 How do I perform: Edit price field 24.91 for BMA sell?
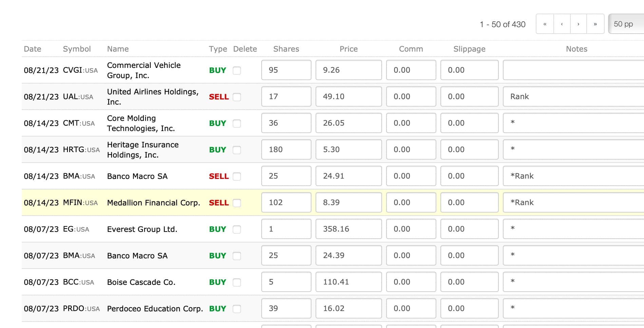348,176
